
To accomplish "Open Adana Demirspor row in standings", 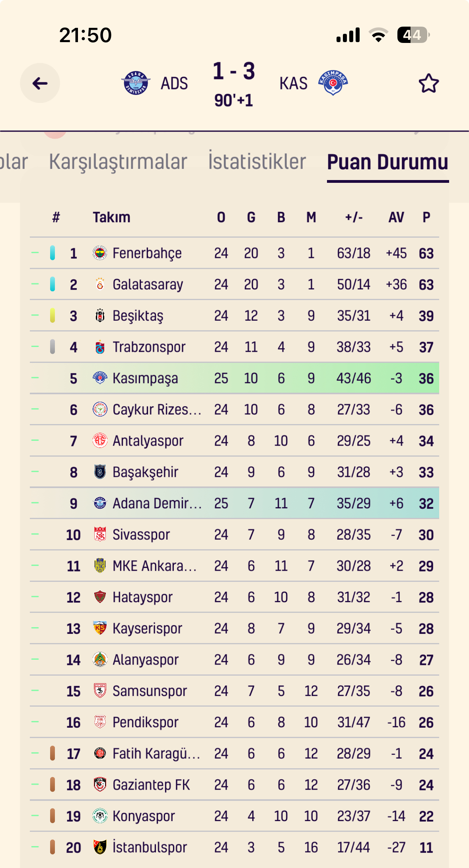I will tap(234, 503).
